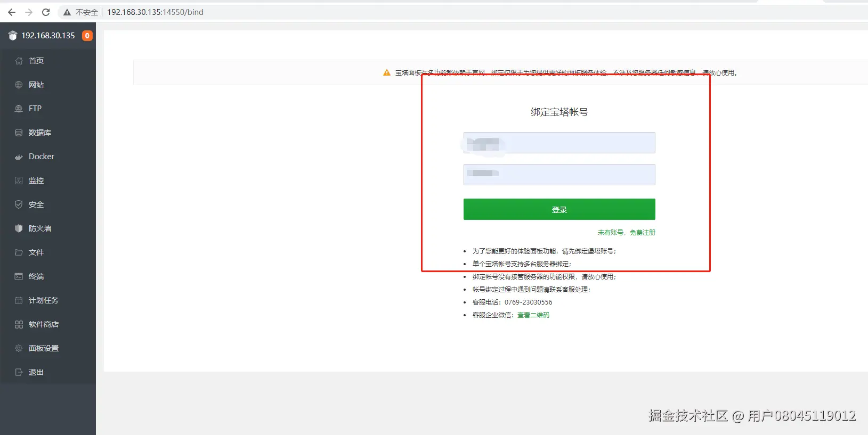The image size is (868, 435).
Task: Click the browser forward arrow
Action: (x=29, y=12)
